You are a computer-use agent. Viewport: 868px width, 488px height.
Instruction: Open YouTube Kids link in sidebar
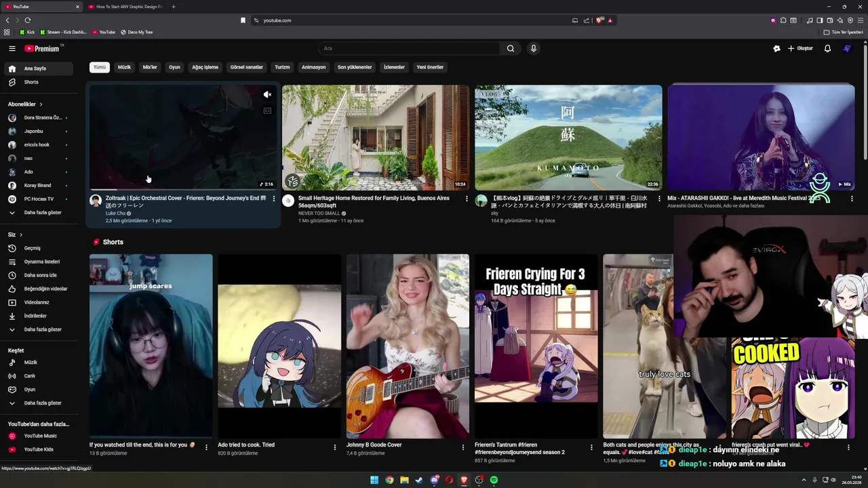(38, 449)
